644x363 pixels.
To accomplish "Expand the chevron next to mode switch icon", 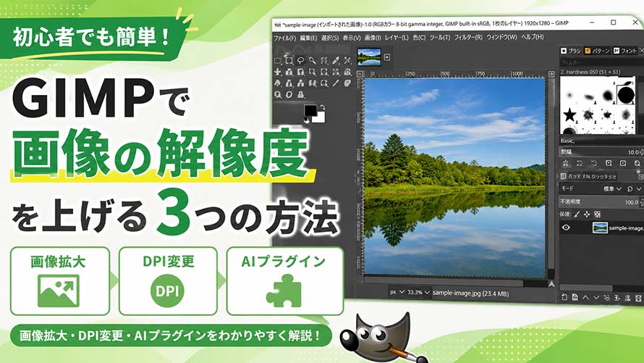I will point(639,188).
